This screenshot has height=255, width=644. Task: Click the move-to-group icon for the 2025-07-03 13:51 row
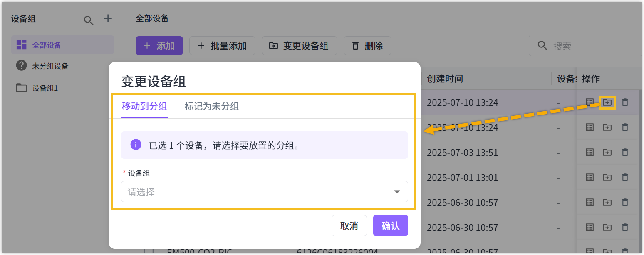607,152
